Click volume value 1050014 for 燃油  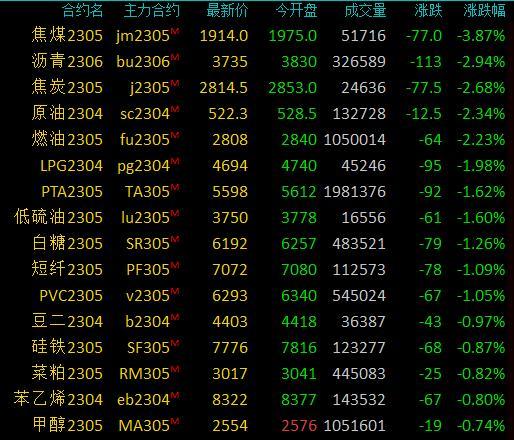[x=355, y=140]
